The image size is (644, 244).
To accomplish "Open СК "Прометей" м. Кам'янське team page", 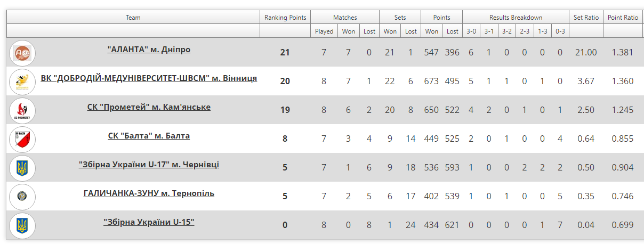I will [149, 107].
